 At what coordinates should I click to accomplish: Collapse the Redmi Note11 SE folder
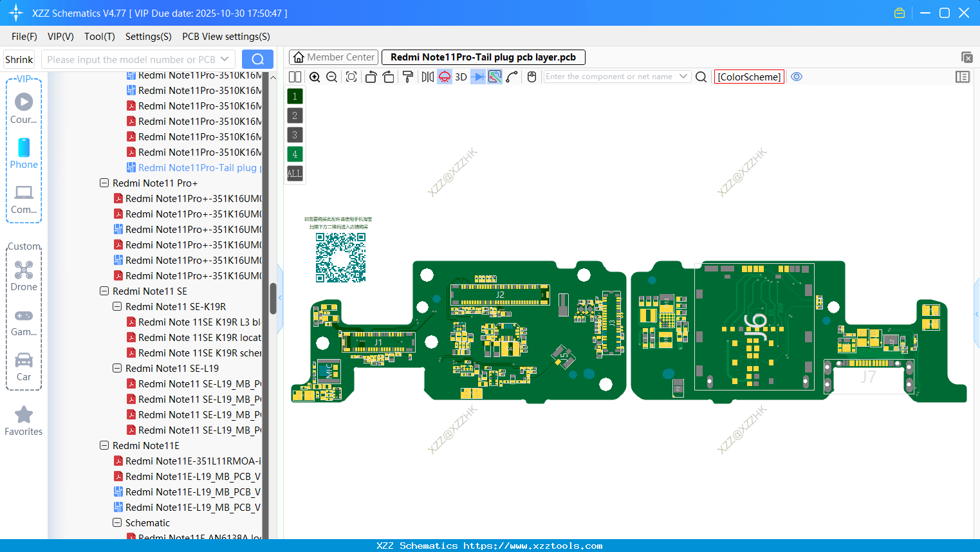pyautogui.click(x=104, y=291)
